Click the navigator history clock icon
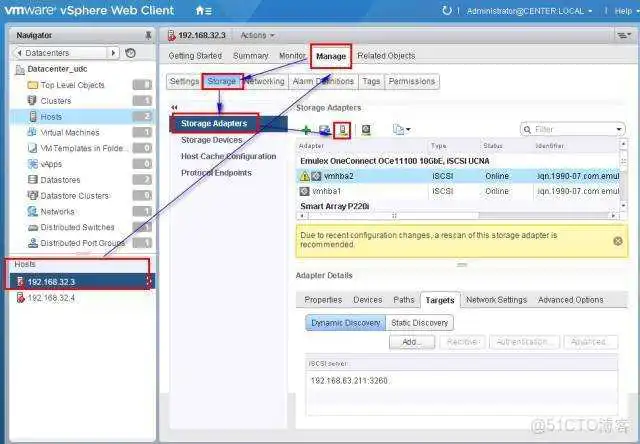640x444 pixels. [x=131, y=52]
